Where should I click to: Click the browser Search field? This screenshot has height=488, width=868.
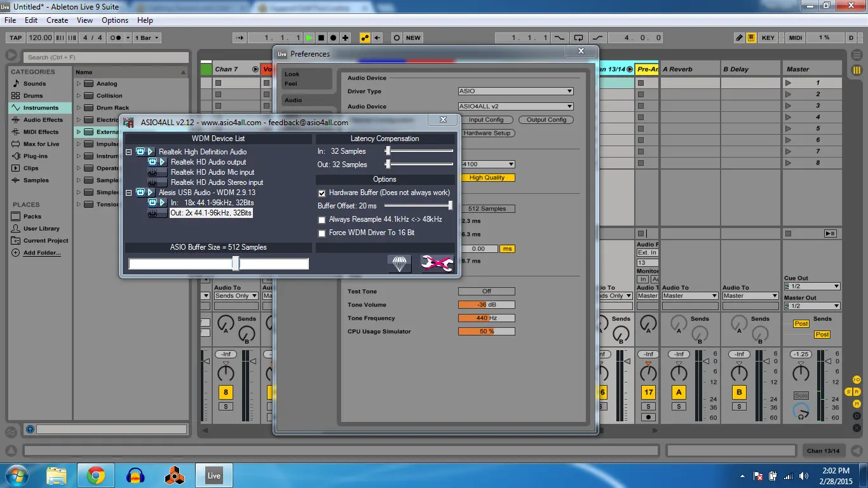pos(107,57)
